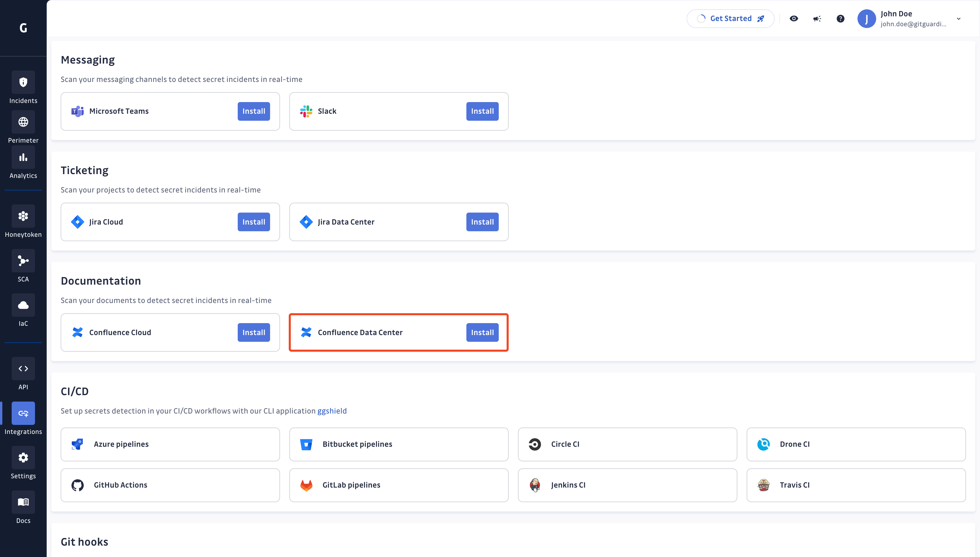Open the help question mark icon
The width and height of the screenshot is (980, 557).
tap(840, 18)
